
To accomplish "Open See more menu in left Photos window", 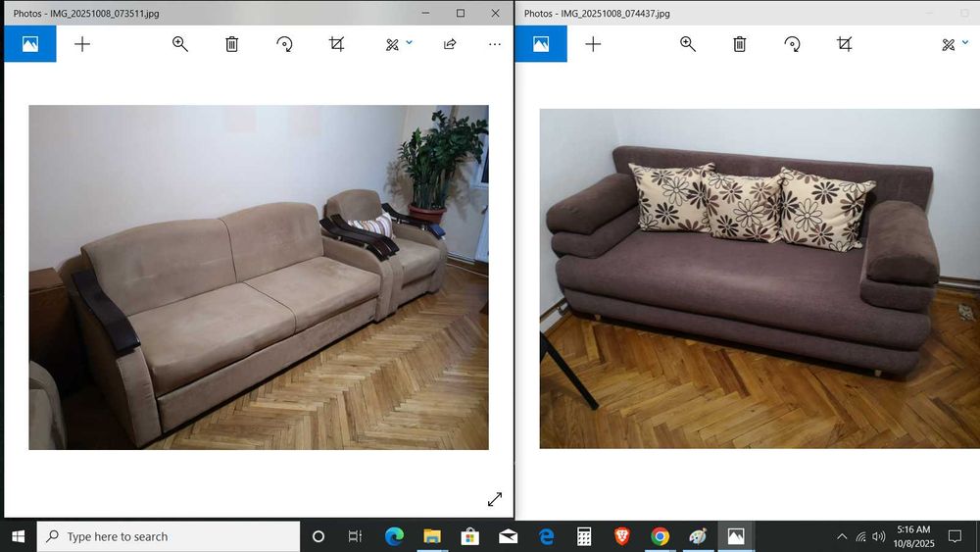I will tap(494, 44).
